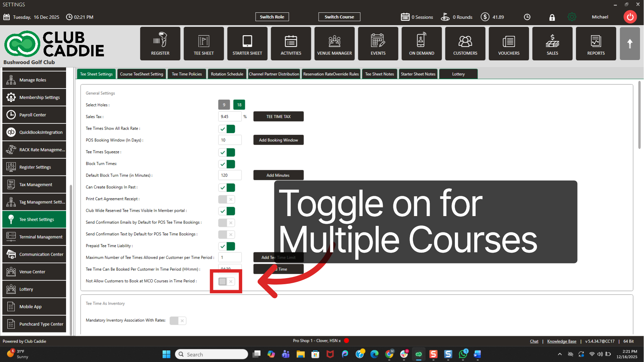This screenshot has height=362, width=644.
Task: Open the Knowledge Base link
Action: click(x=561, y=341)
